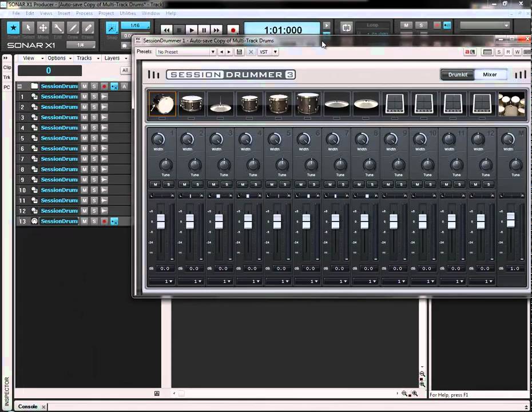Arm recording with the transport Record button
Viewport: 532px width, 412px height.
coord(233,30)
